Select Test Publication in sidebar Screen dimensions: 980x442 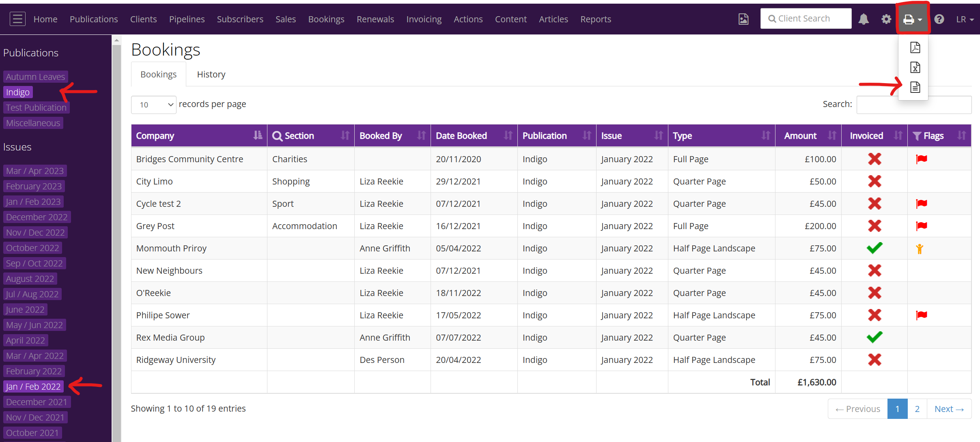click(x=36, y=107)
